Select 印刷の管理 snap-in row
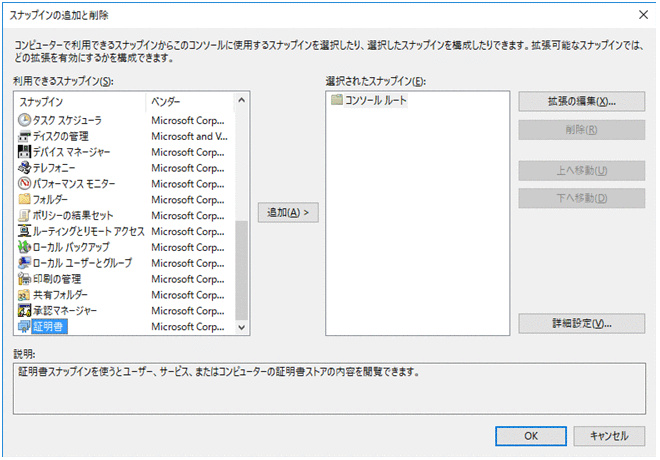 [125, 279]
